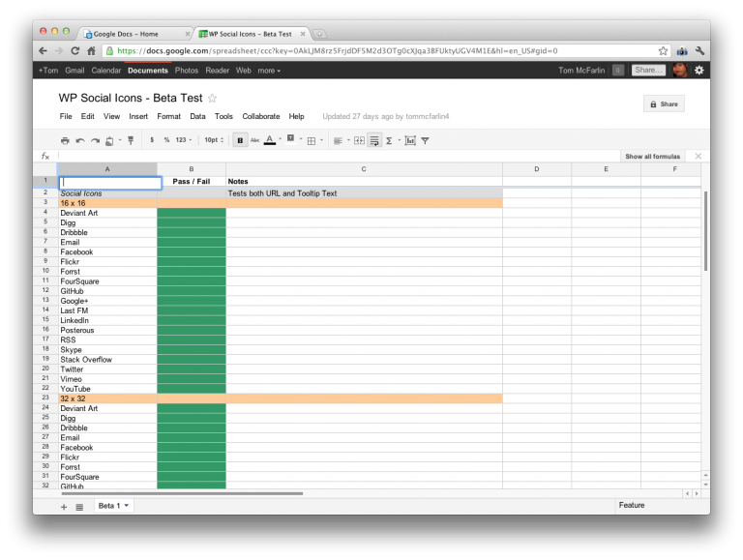Undo the last action
Screen dimensions: 743x560
(80, 140)
